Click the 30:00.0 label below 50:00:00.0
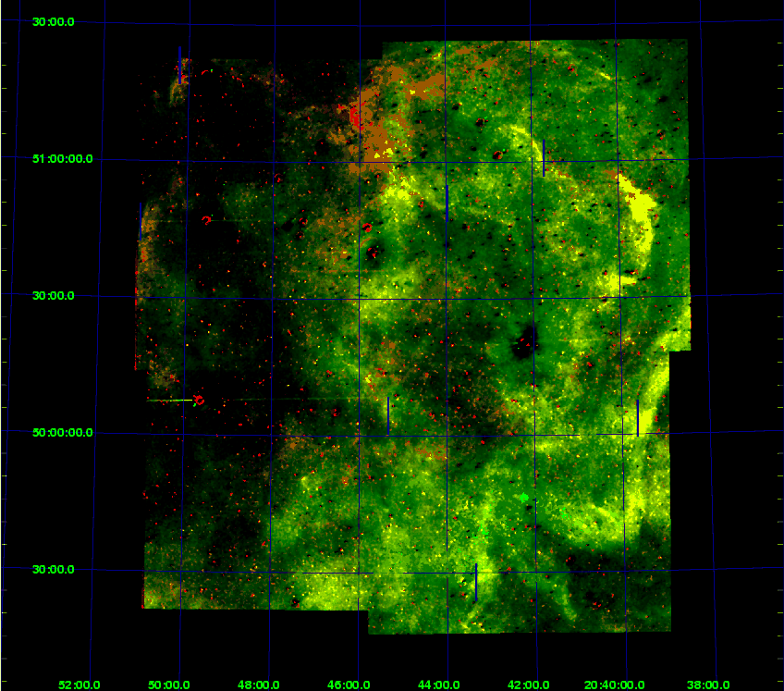The image size is (784, 691). [x=54, y=570]
